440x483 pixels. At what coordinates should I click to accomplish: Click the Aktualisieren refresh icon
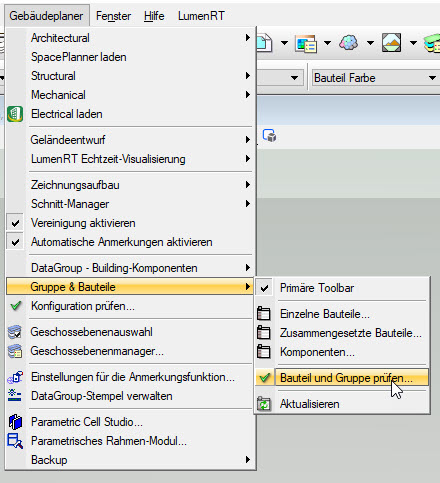[x=264, y=404]
